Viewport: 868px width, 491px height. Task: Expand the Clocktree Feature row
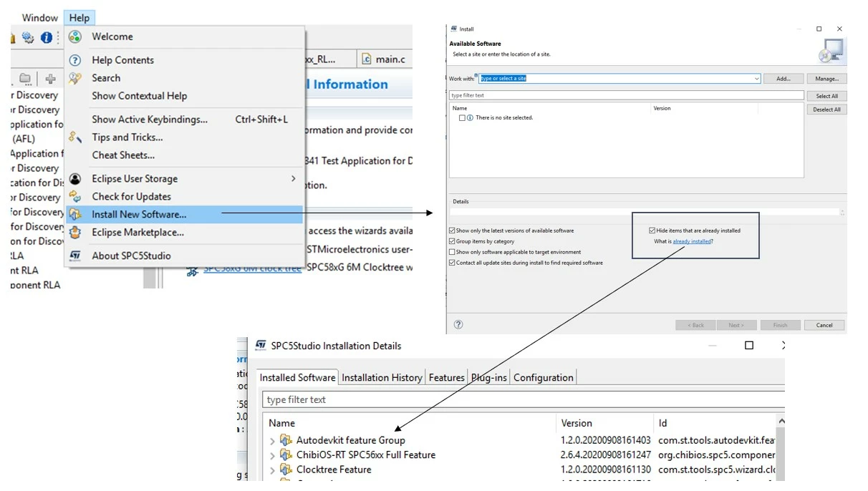pos(272,470)
